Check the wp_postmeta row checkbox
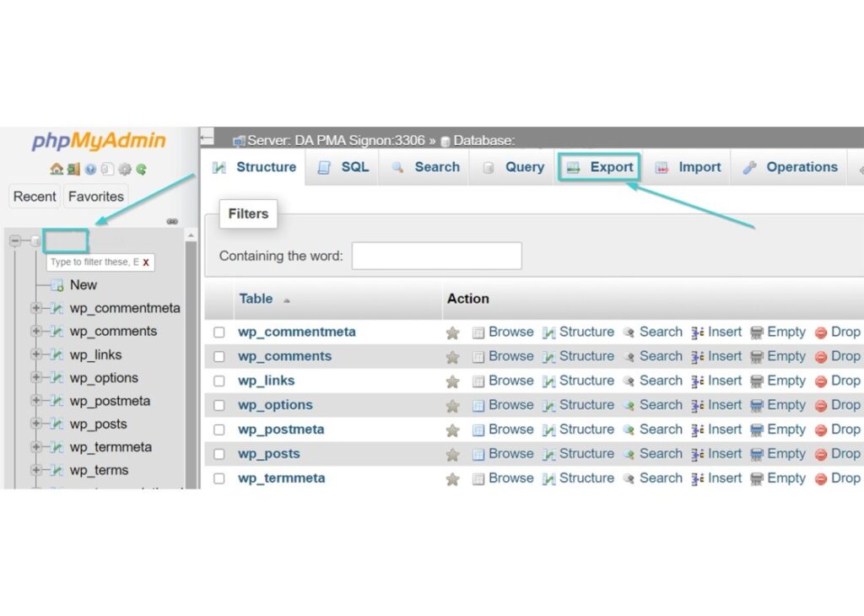Image resolution: width=864 pixels, height=616 pixels. (x=219, y=430)
